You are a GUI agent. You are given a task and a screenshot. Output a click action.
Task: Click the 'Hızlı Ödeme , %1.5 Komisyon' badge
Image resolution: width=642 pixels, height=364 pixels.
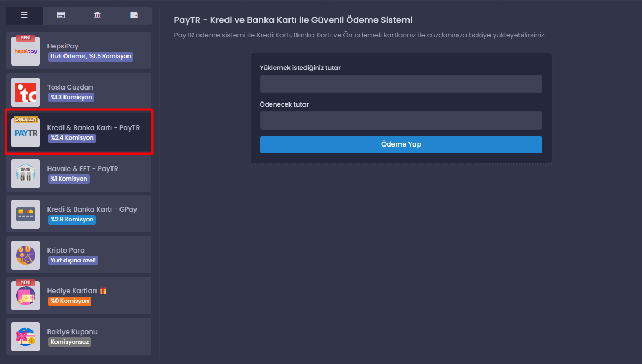coord(91,56)
